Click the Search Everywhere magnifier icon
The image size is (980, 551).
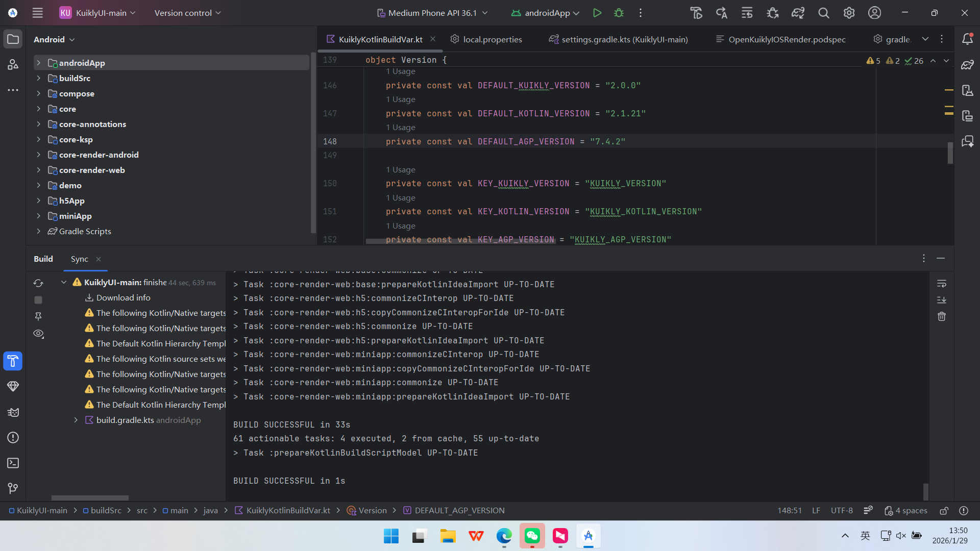(x=823, y=13)
